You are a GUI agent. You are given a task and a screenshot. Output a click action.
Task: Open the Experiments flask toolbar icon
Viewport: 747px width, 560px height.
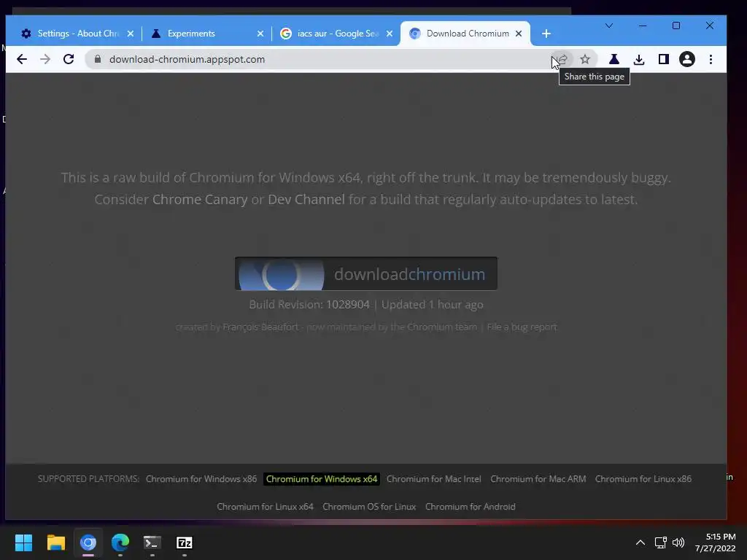[x=614, y=59]
